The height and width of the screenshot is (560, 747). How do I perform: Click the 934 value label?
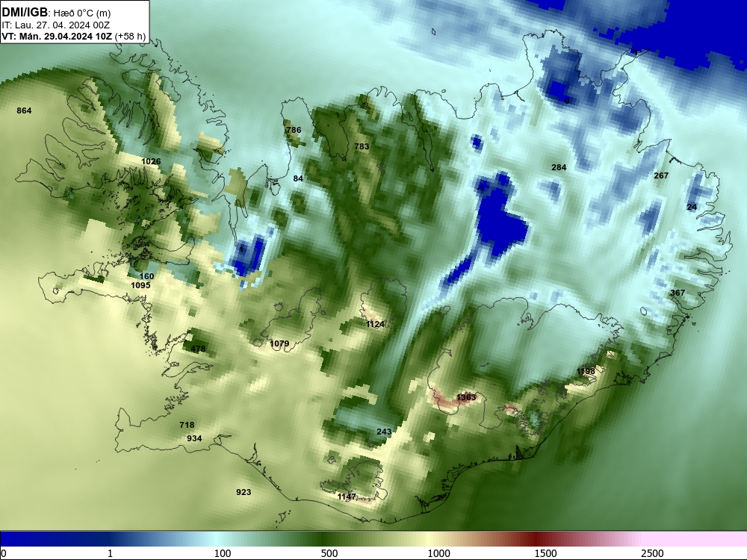194,438
